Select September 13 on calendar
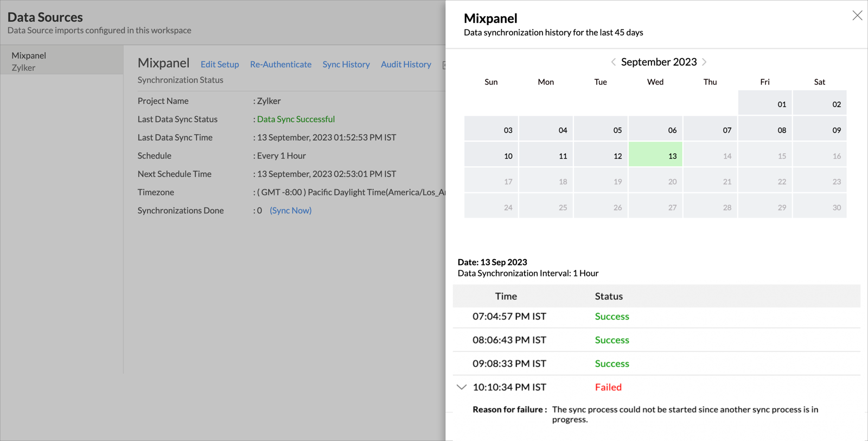 [x=655, y=154]
